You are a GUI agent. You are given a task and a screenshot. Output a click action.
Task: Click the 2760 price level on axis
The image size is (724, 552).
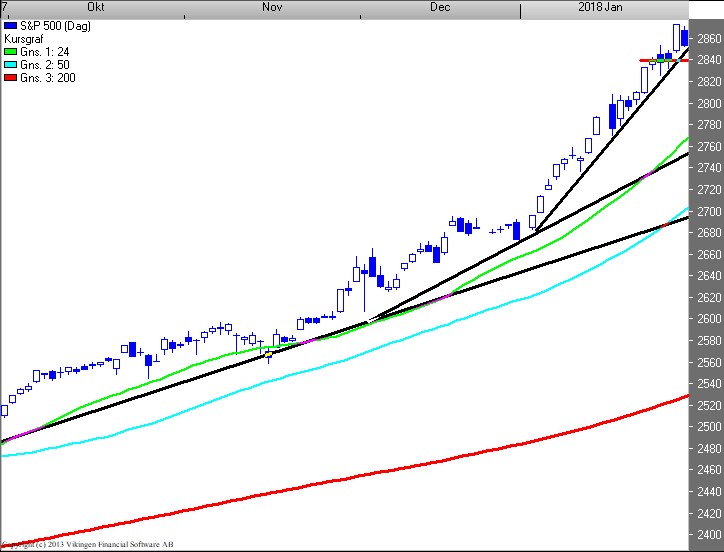click(x=709, y=146)
